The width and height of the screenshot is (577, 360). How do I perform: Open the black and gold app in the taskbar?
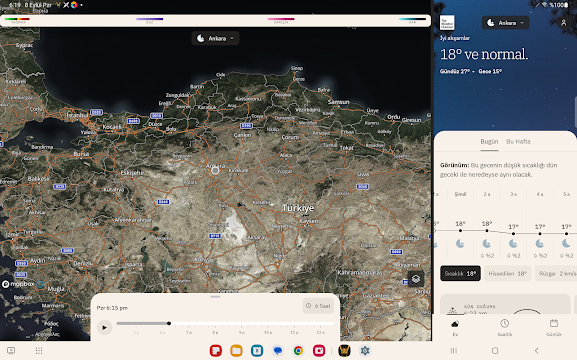pos(344,351)
